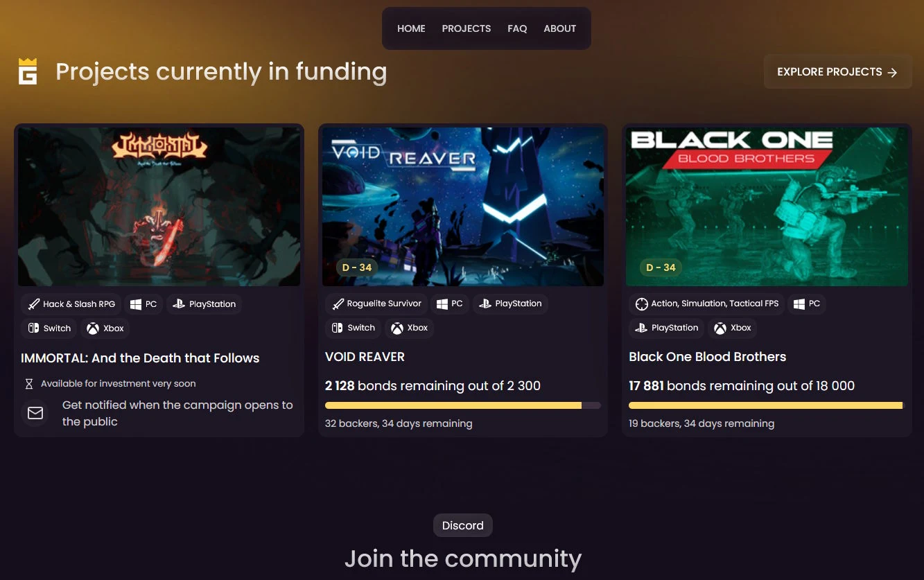Click VOID REAVER's PC platform tag
Image resolution: width=924 pixels, height=580 pixels.
[449, 304]
